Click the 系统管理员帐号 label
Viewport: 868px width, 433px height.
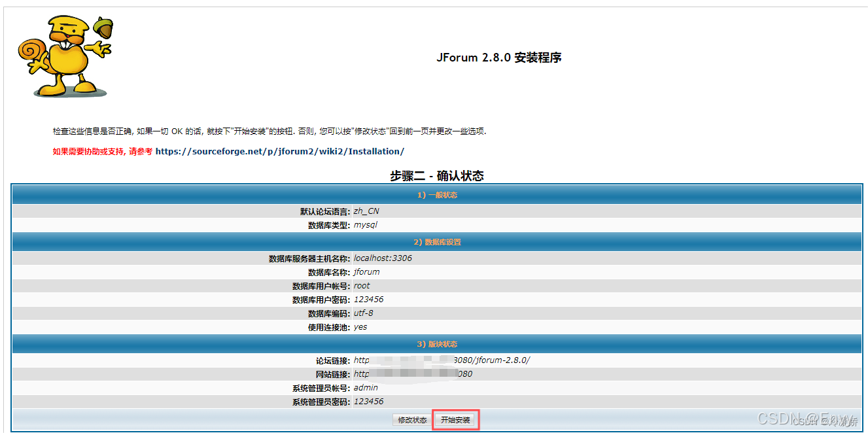(321, 389)
